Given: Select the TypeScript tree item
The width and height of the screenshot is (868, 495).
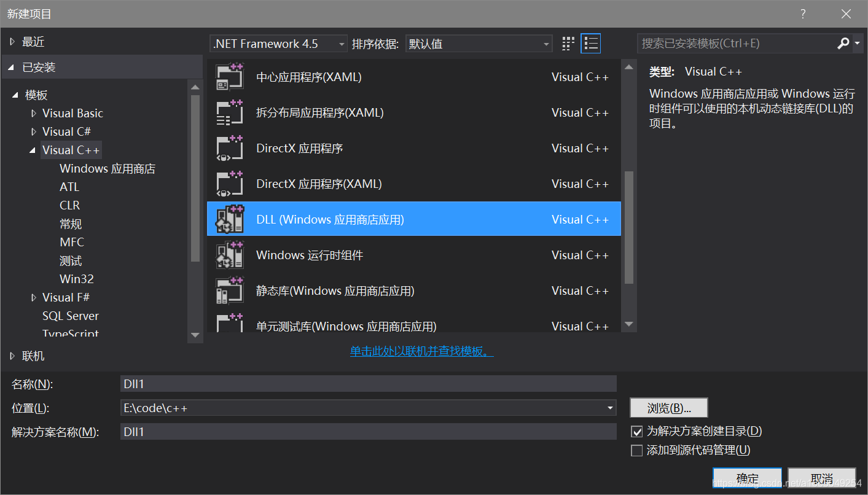Looking at the screenshot, I should [71, 333].
